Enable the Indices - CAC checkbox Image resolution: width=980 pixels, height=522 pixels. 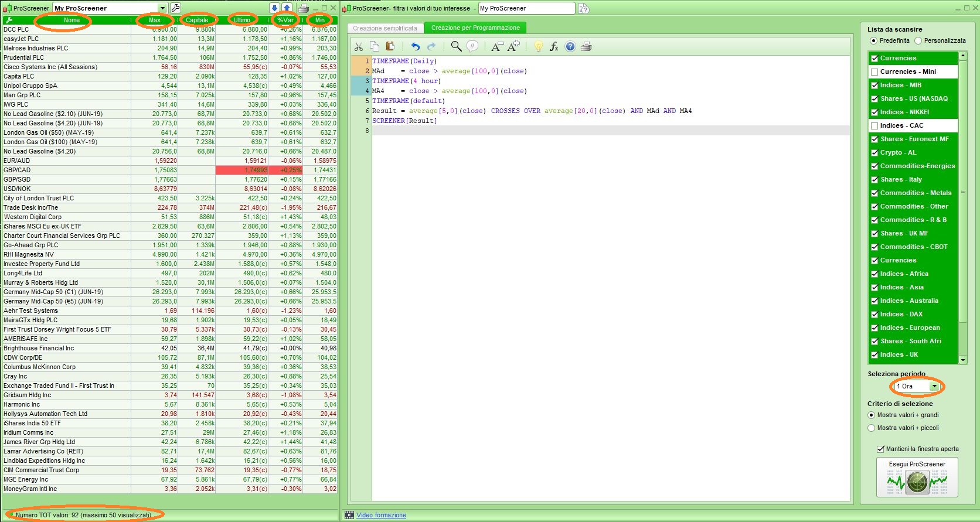(x=874, y=126)
